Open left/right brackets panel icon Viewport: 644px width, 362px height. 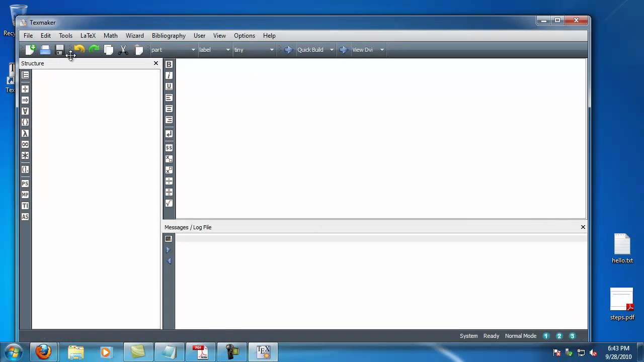25,169
